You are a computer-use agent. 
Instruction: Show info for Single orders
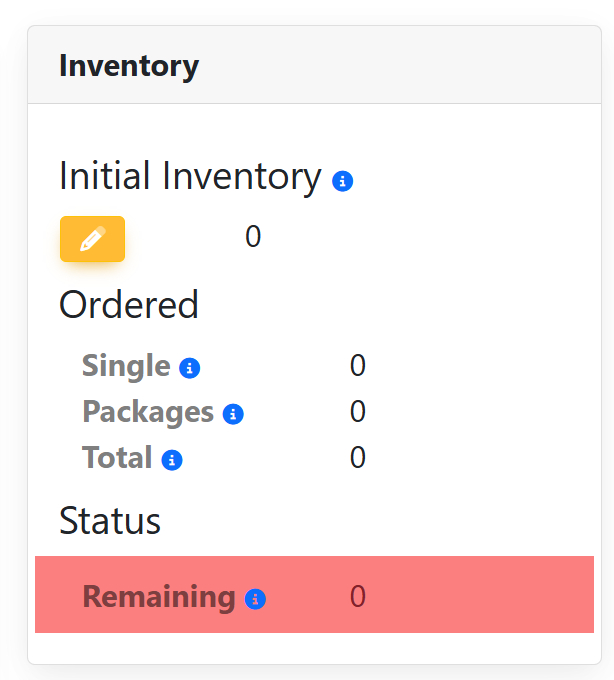tap(190, 368)
